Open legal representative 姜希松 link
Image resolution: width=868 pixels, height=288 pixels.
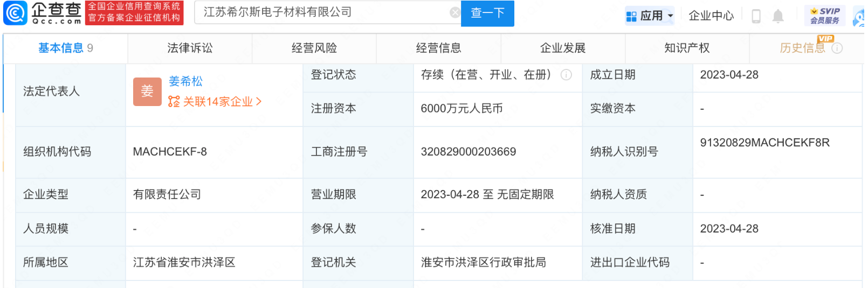click(185, 81)
